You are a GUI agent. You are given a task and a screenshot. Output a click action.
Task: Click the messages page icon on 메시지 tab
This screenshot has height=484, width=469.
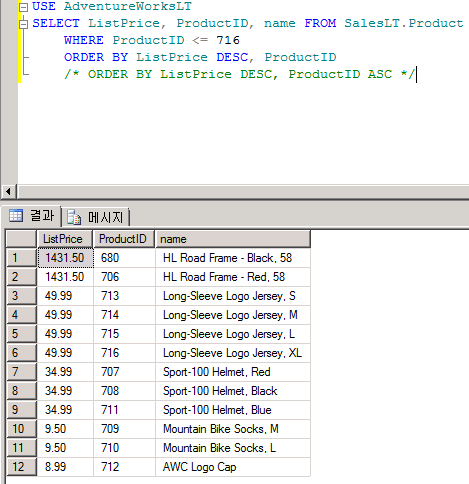point(74,217)
